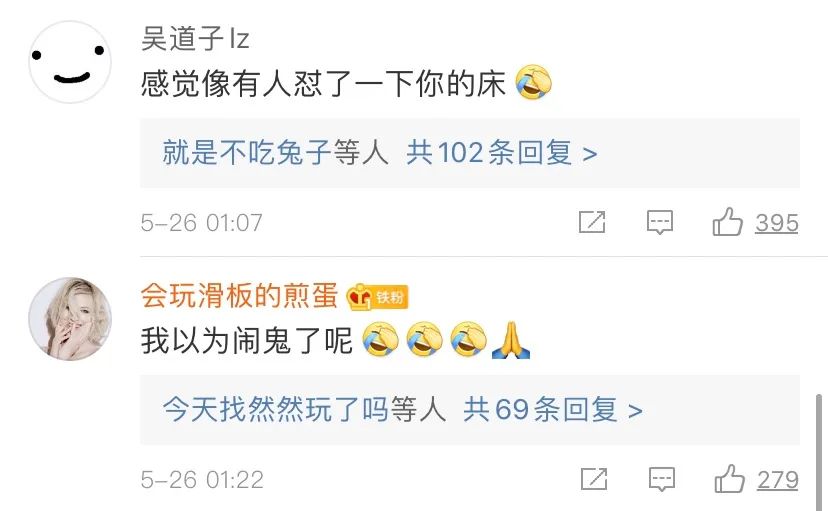Share the comment posted at 5-26 01:07

pos(592,222)
